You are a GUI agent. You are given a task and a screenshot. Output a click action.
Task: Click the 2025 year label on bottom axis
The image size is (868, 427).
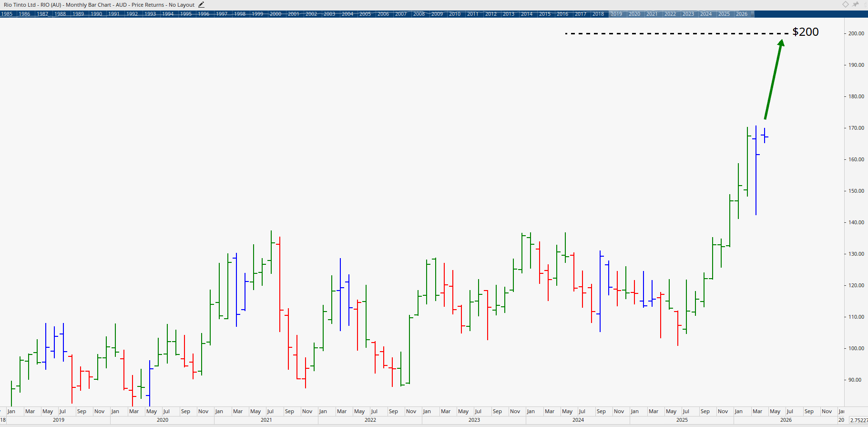point(682,420)
